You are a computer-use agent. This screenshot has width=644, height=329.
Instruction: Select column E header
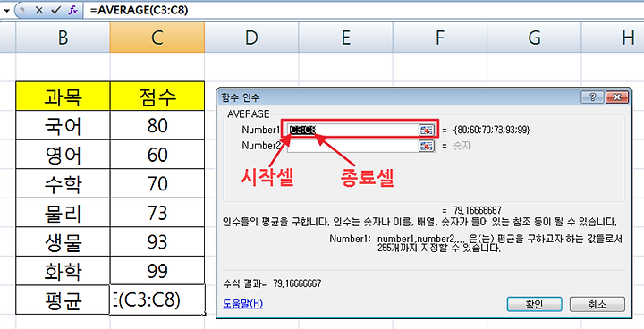coord(346,38)
